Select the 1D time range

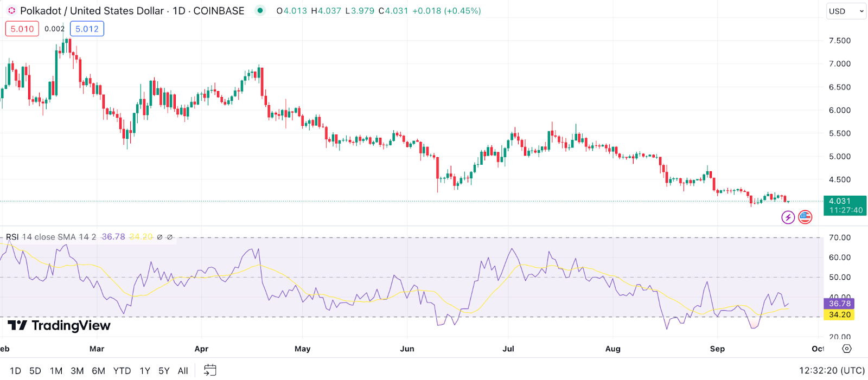click(x=15, y=371)
